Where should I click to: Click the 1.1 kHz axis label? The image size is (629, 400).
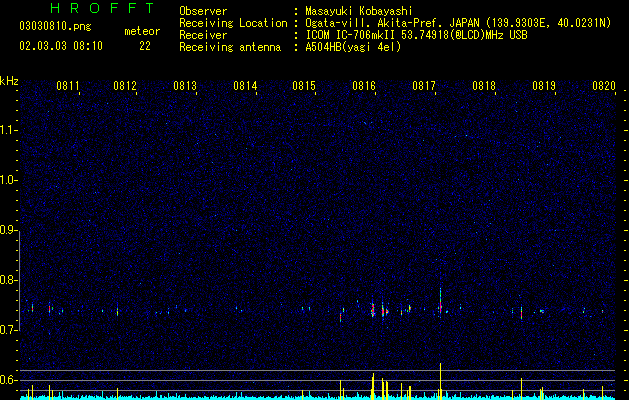click(9, 130)
